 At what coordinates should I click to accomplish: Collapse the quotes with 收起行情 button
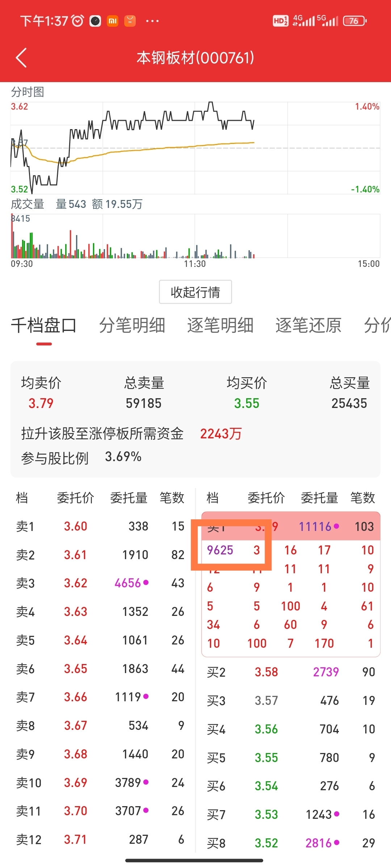(195, 292)
